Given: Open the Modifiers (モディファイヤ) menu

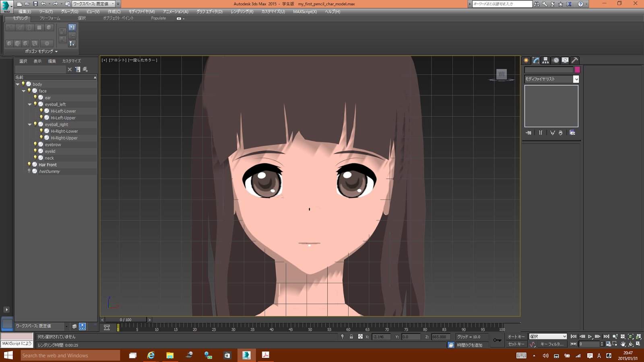Looking at the screenshot, I should (x=142, y=12).
